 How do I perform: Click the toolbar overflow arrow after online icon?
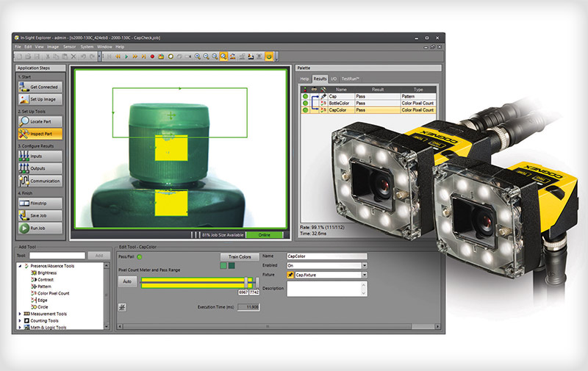tap(277, 57)
